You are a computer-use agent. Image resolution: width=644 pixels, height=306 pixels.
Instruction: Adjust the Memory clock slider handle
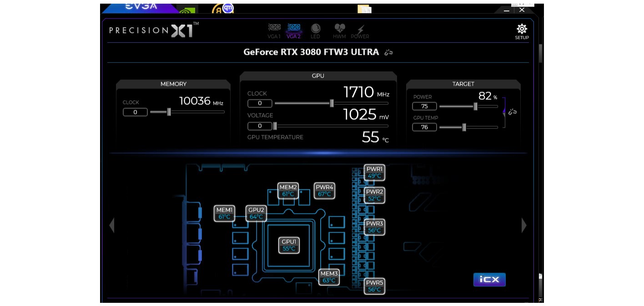coord(169,112)
